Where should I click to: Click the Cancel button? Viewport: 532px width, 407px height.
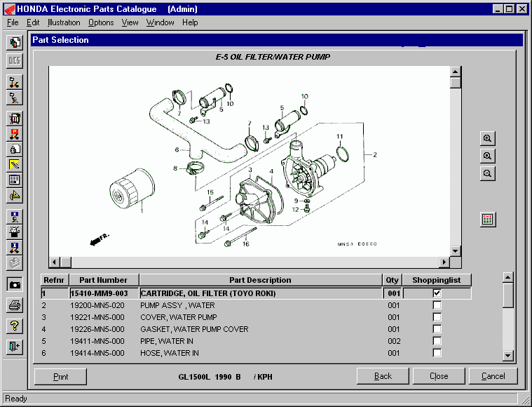493,376
